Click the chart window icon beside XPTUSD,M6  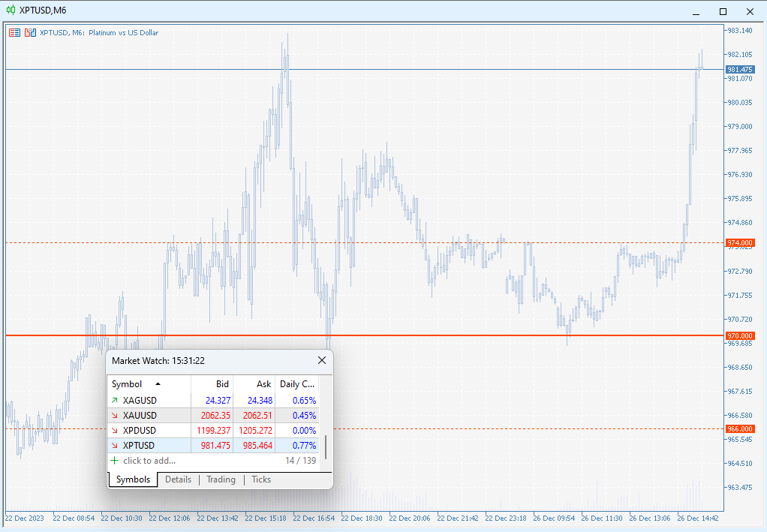coord(11,11)
